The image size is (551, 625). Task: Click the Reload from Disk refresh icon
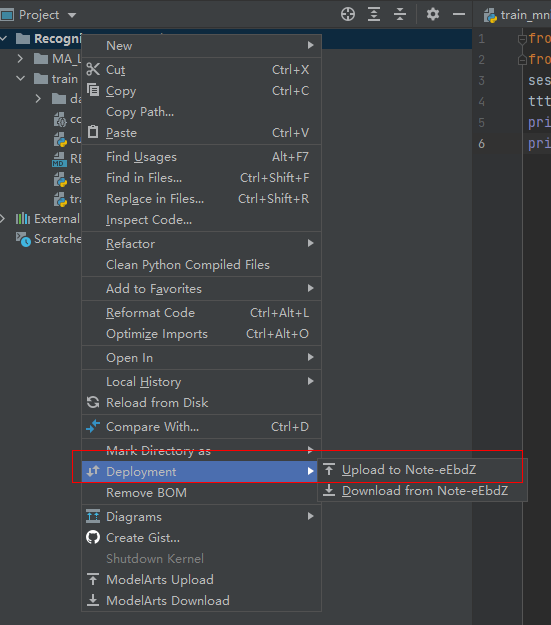[x=93, y=402]
